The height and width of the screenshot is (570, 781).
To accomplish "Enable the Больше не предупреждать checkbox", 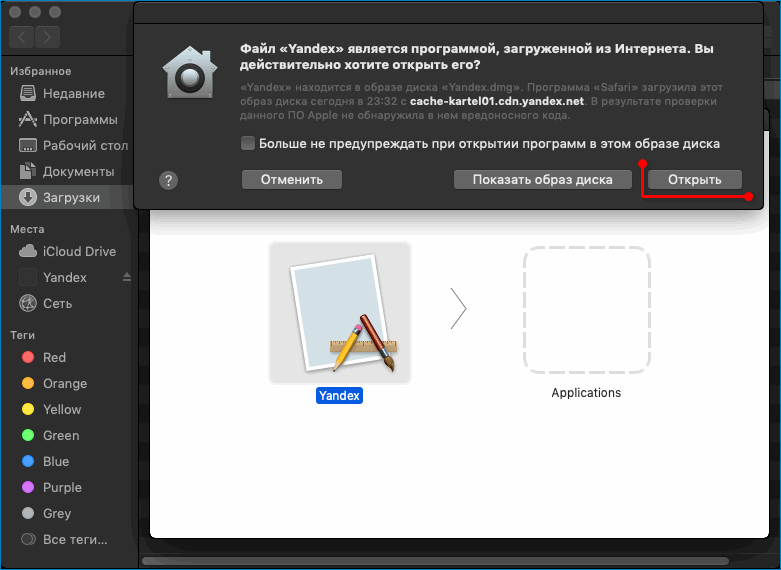I will pyautogui.click(x=248, y=143).
